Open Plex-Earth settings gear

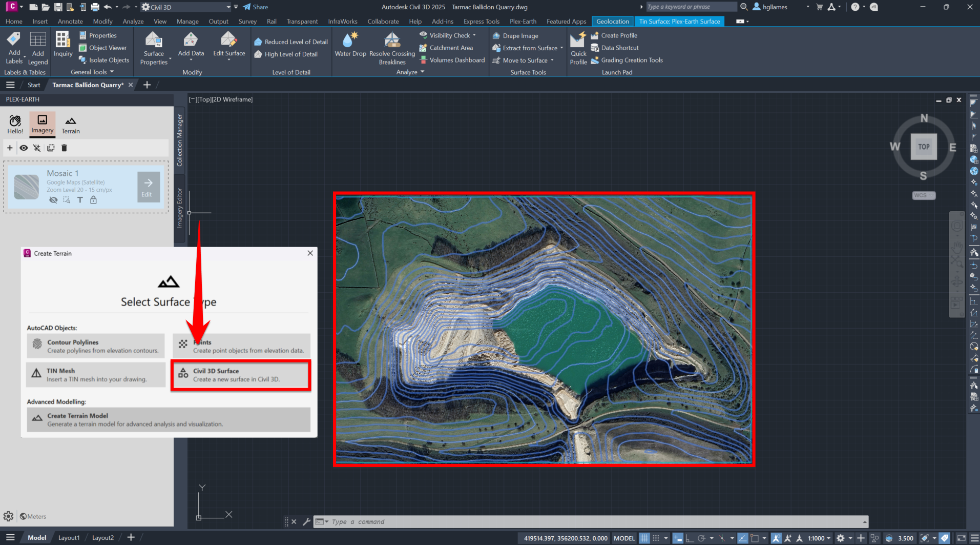click(9, 516)
